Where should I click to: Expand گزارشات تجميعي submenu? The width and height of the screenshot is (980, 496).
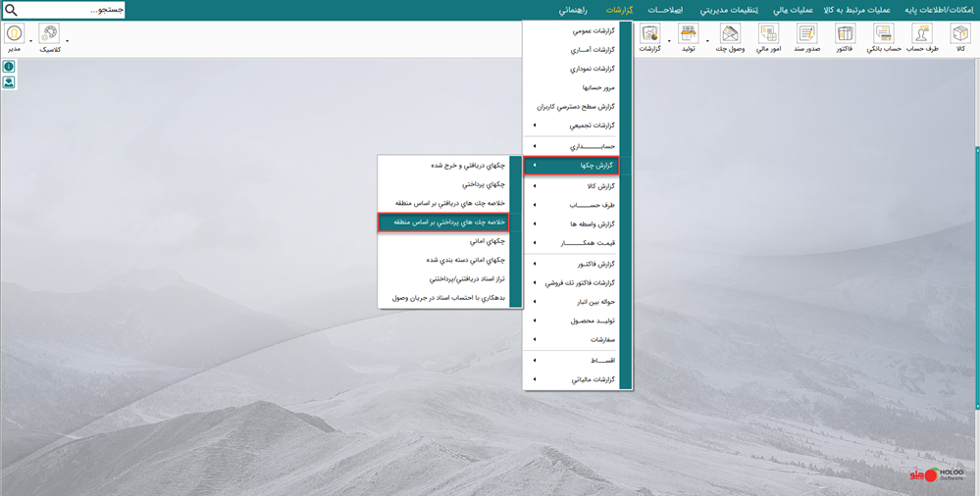click(x=571, y=125)
